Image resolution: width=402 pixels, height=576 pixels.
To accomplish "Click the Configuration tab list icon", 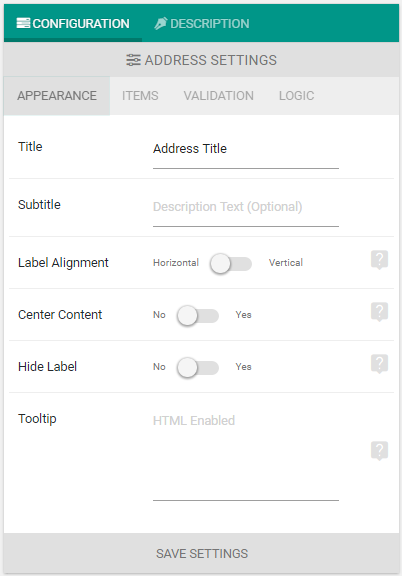I will (x=23, y=23).
